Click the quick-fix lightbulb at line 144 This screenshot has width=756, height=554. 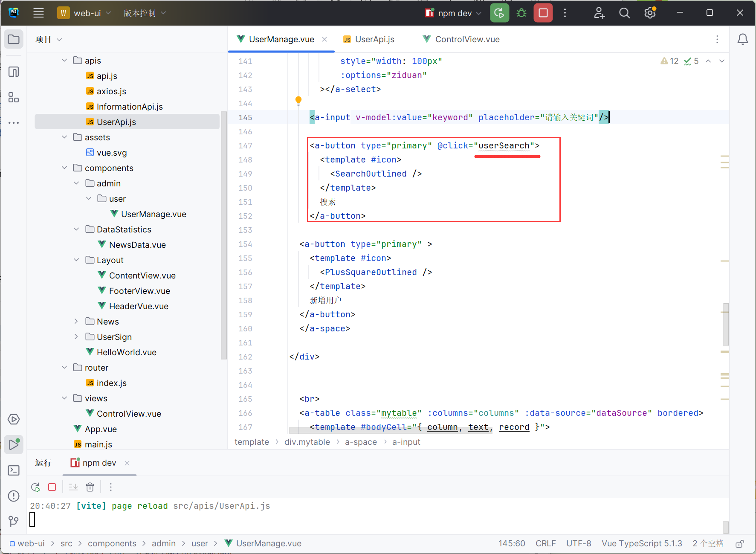pos(298,101)
